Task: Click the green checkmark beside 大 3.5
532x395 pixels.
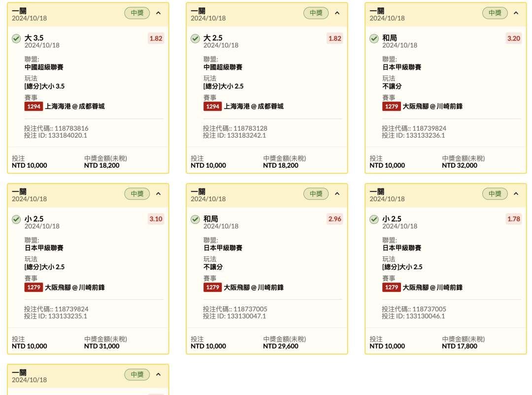Action: tap(16, 38)
